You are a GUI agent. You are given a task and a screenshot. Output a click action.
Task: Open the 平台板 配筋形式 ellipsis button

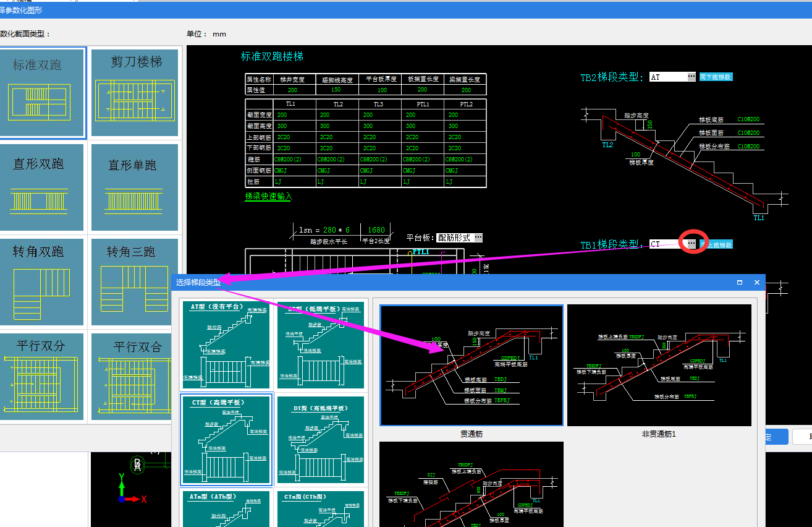pyautogui.click(x=478, y=238)
